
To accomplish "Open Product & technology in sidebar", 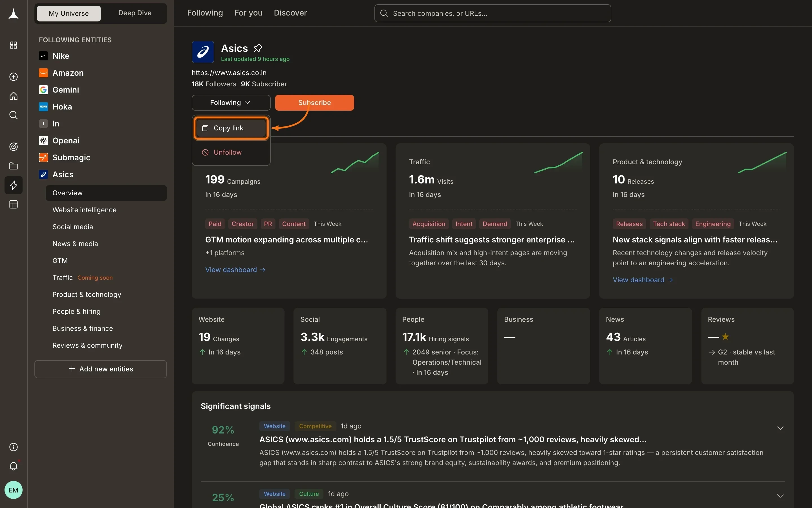I will point(87,295).
